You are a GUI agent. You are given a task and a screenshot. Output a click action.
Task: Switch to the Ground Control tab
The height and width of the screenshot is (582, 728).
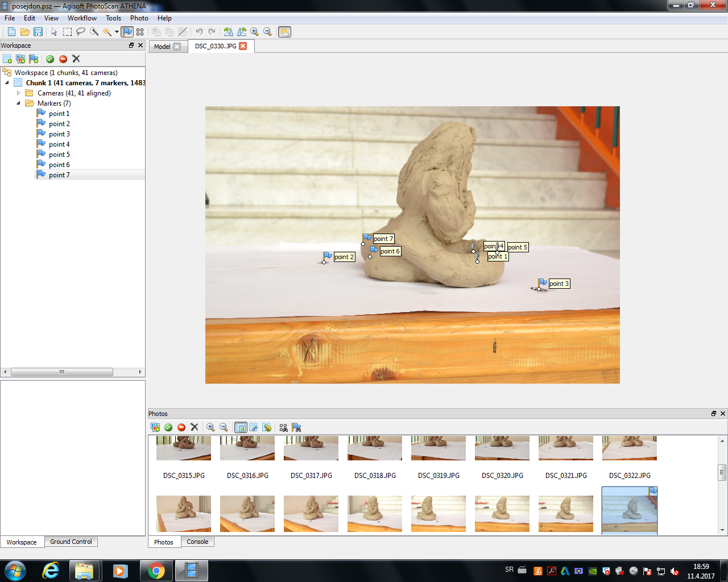click(71, 542)
